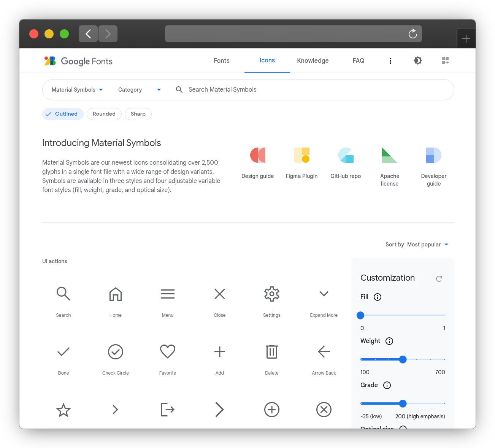Viewport: 495px width, 448px height.
Task: Select the Rounded style chip
Action: click(104, 114)
